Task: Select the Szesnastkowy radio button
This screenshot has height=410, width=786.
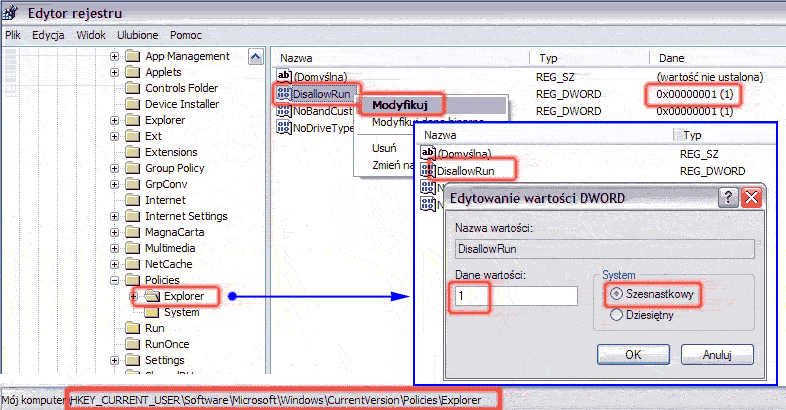Action: [x=616, y=294]
